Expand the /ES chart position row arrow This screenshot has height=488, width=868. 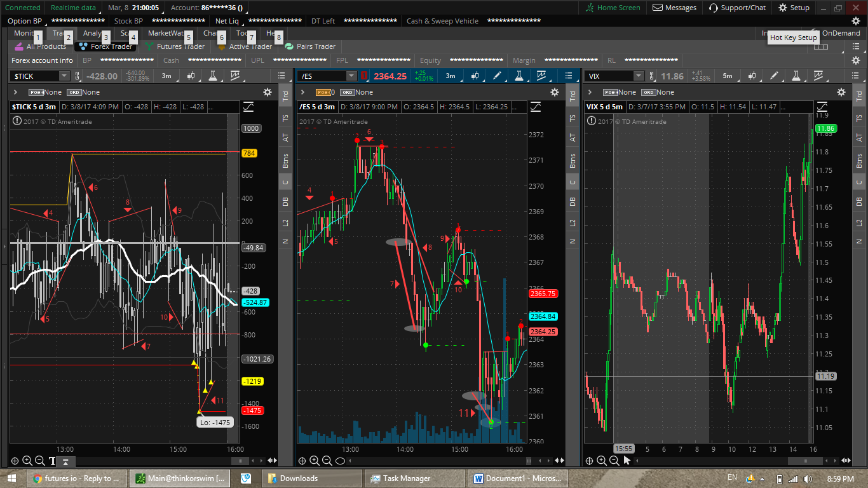303,92
